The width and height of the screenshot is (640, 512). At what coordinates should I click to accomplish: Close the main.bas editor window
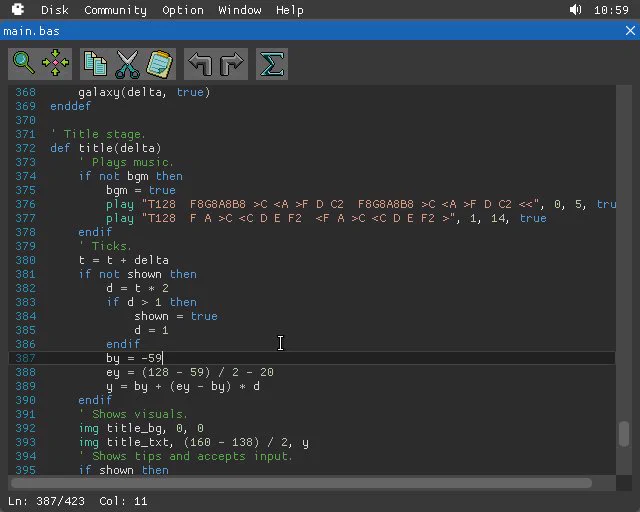click(630, 31)
